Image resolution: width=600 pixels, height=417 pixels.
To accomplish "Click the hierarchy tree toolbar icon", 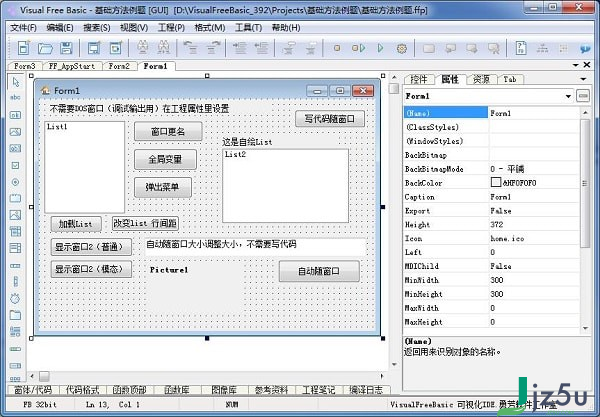I will coord(542,49).
